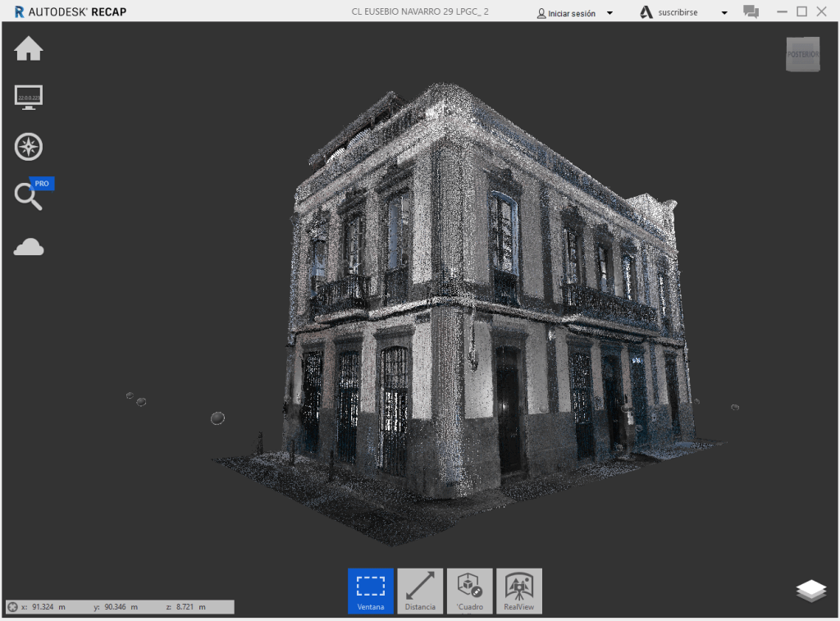Screen dimensions: 840x621
Task: Click the Autodesk ReCap logo
Action: [71, 11]
